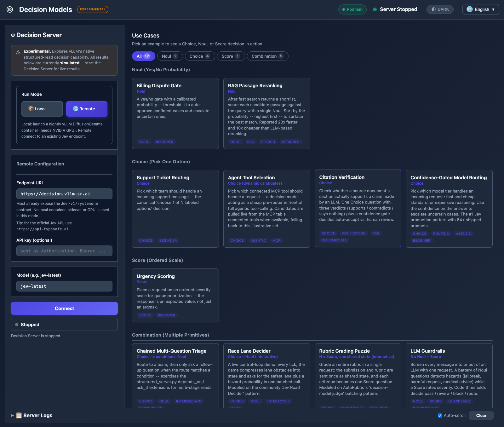504x427 pixels.
Task: Click the Endpoint URL input field
Action: pyautogui.click(x=64, y=194)
